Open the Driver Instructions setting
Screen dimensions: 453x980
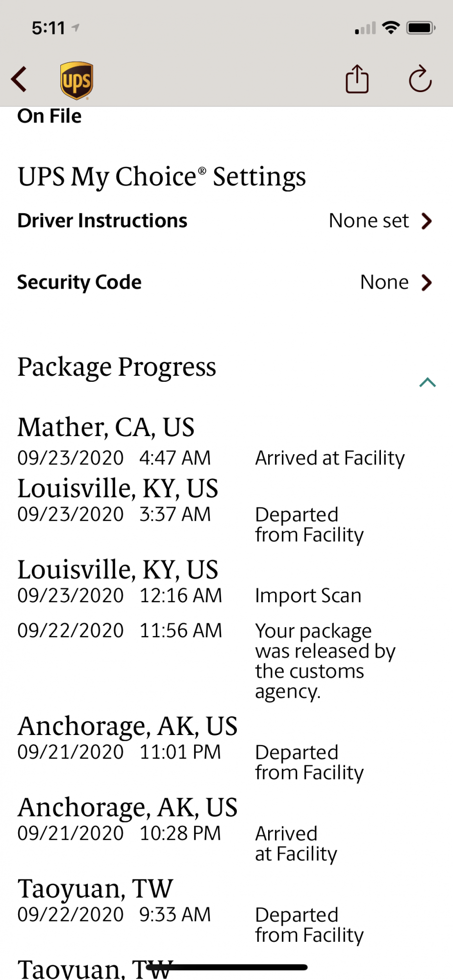102,221
